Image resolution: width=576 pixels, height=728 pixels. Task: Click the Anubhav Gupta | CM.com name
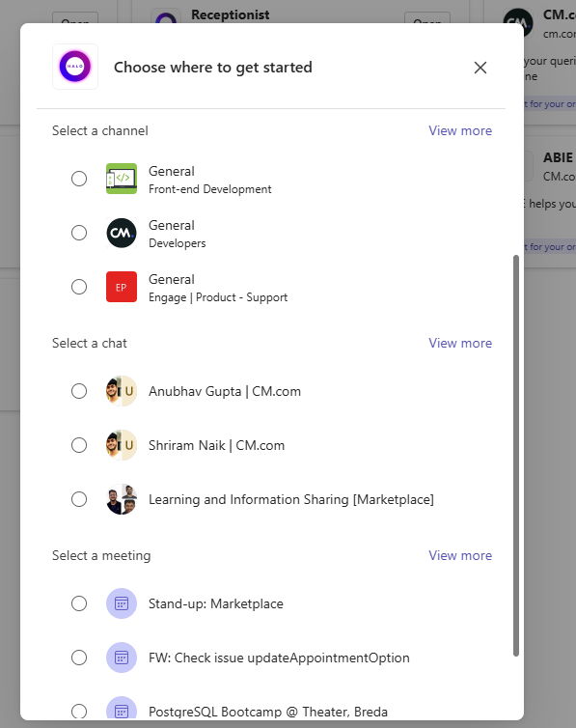tap(225, 391)
